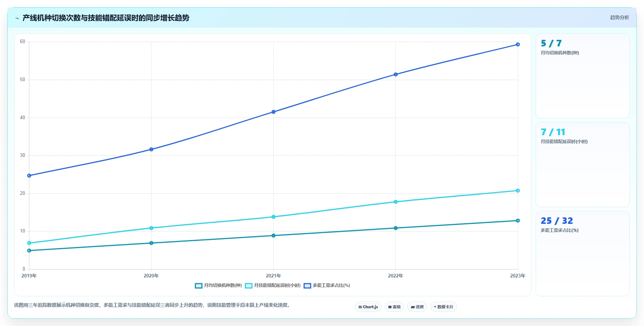Click the 2022年 point on the cyan line

[396, 202]
